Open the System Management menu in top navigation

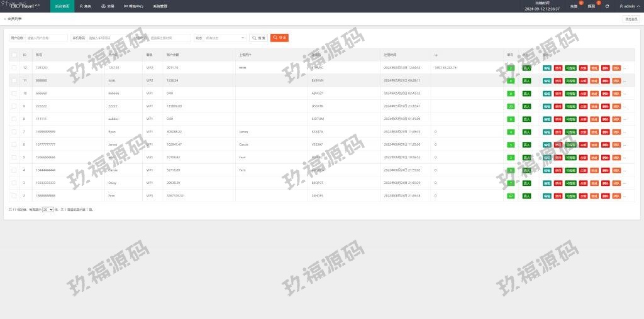160,6
